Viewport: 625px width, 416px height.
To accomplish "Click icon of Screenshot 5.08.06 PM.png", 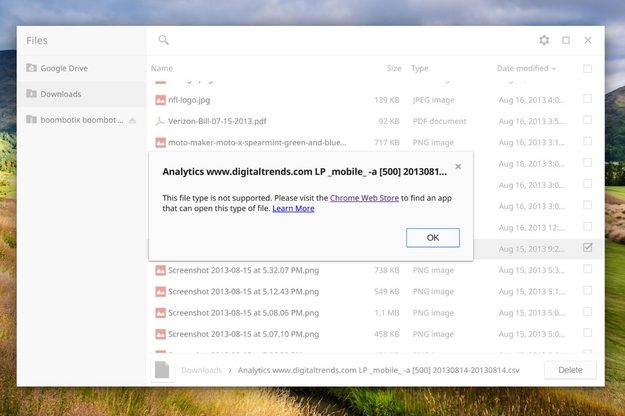I will pyautogui.click(x=160, y=313).
